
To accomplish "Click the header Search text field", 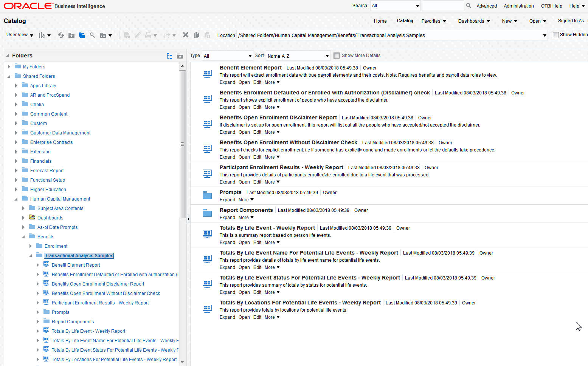I will coord(443,6).
